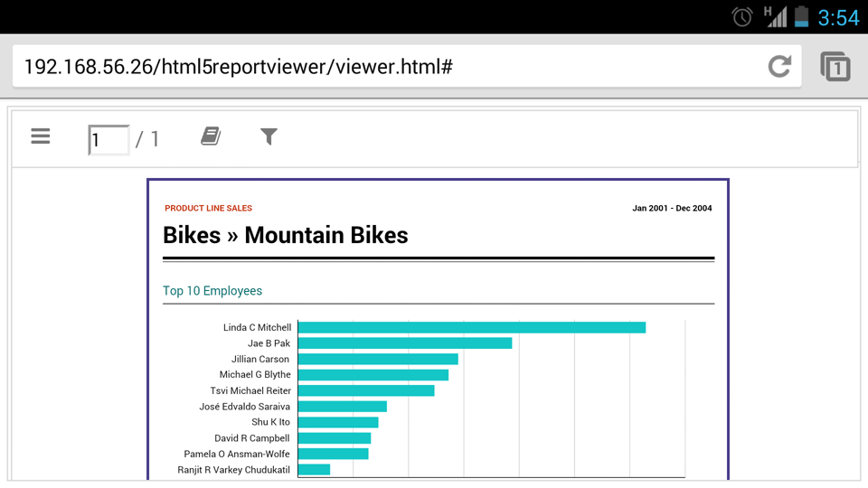Screen dimensions: 868x488
Task: Tap the mobile signal strength icon
Action: pos(775,16)
